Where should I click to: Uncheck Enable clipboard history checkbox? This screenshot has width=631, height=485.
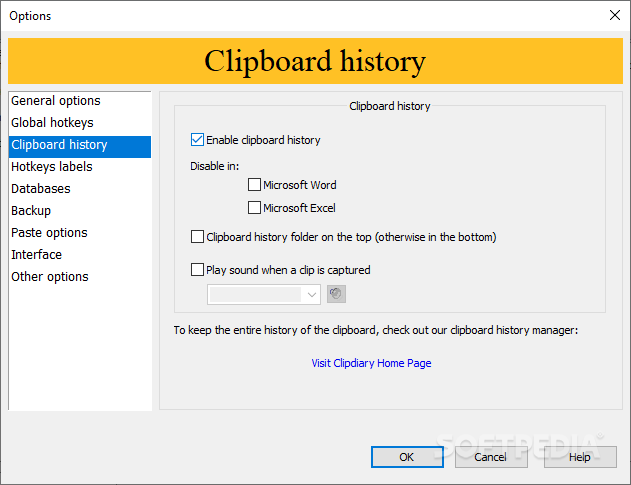197,140
